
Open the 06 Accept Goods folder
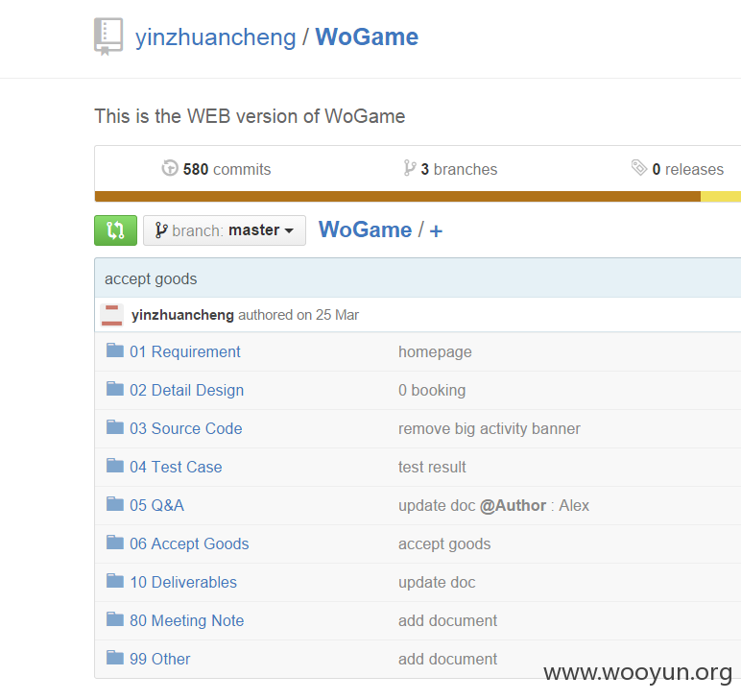189,544
